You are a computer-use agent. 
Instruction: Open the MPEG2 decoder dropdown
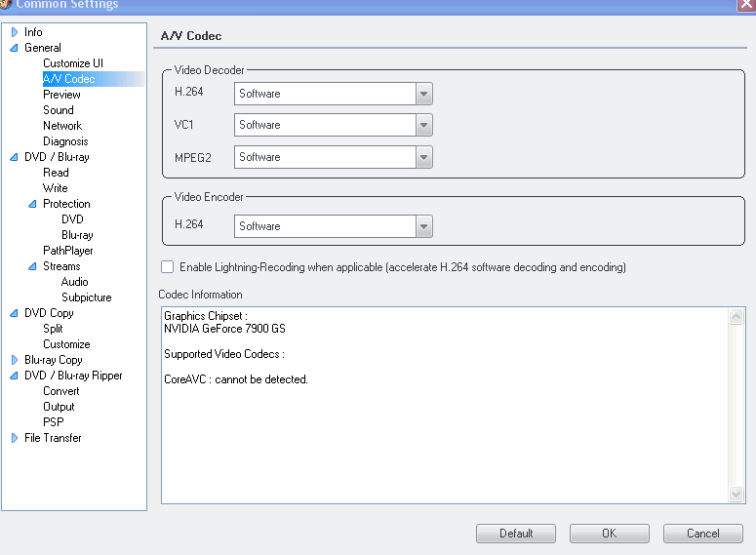[x=423, y=157]
